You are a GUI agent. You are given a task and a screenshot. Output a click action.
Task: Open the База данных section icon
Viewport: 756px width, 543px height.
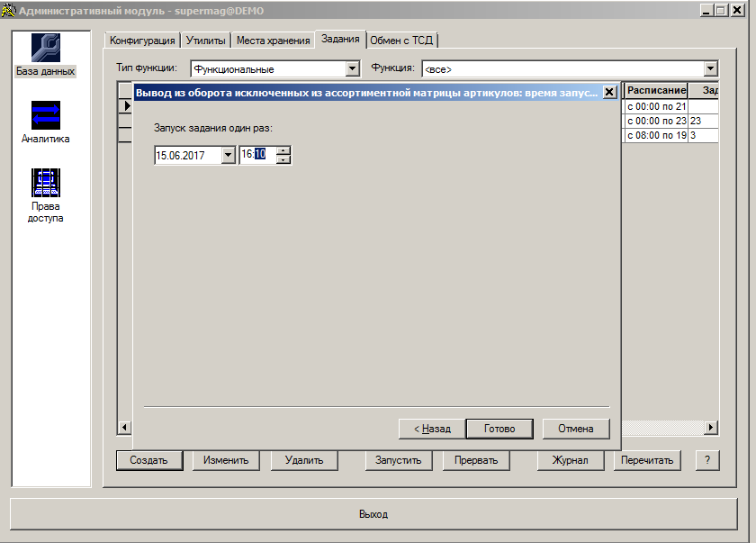pos(46,48)
